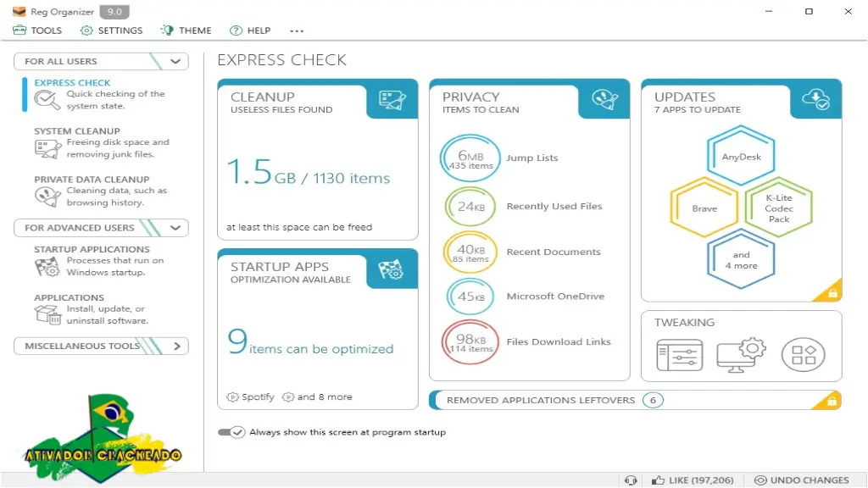Toggle 'Always show this screen at program startup'
The width and height of the screenshot is (868, 488).
[x=231, y=432]
